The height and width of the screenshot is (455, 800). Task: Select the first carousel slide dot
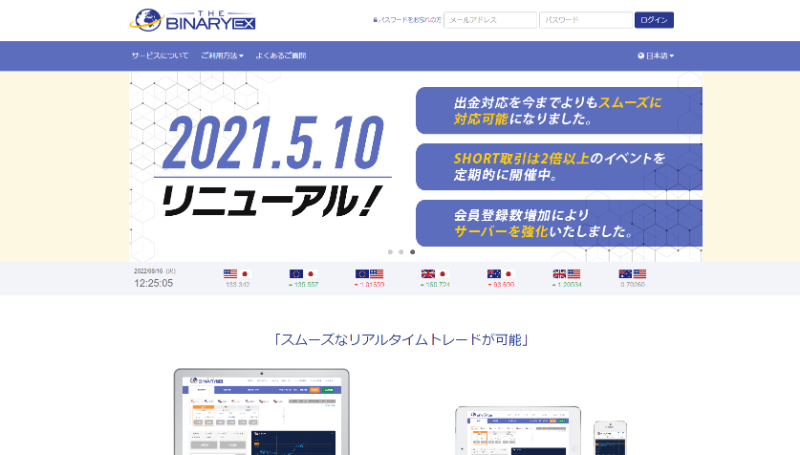(x=390, y=252)
